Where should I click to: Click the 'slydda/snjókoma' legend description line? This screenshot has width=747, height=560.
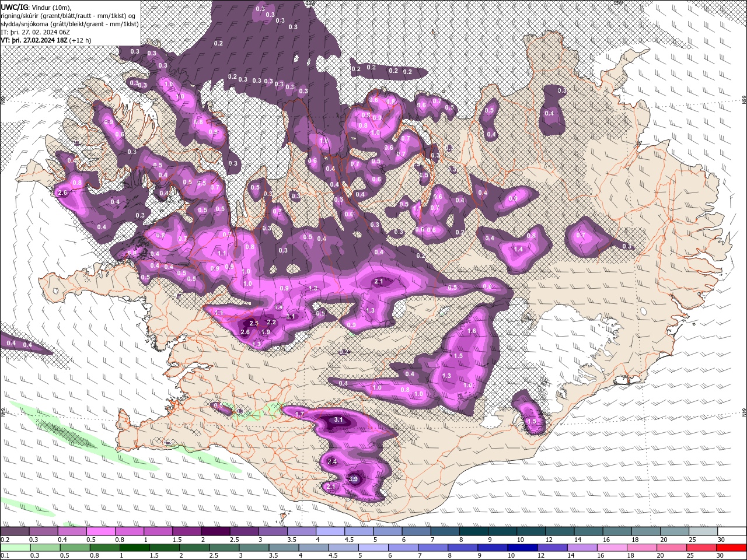coord(69,24)
